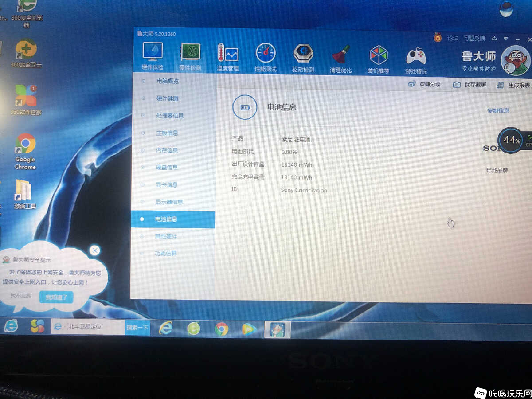Select 电脑概览 in the sidebar
Screen dimensions: 532x399
tap(168, 81)
